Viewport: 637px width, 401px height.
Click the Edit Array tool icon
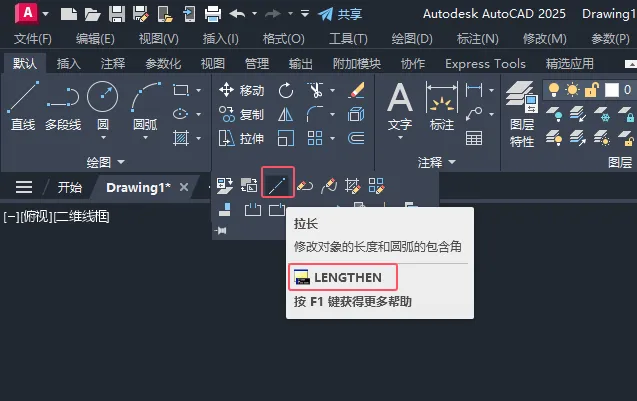(377, 186)
